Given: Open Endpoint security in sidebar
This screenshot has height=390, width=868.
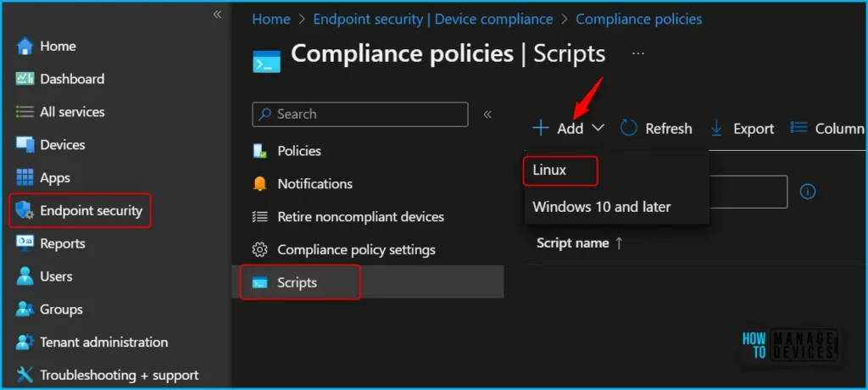Looking at the screenshot, I should (x=92, y=210).
